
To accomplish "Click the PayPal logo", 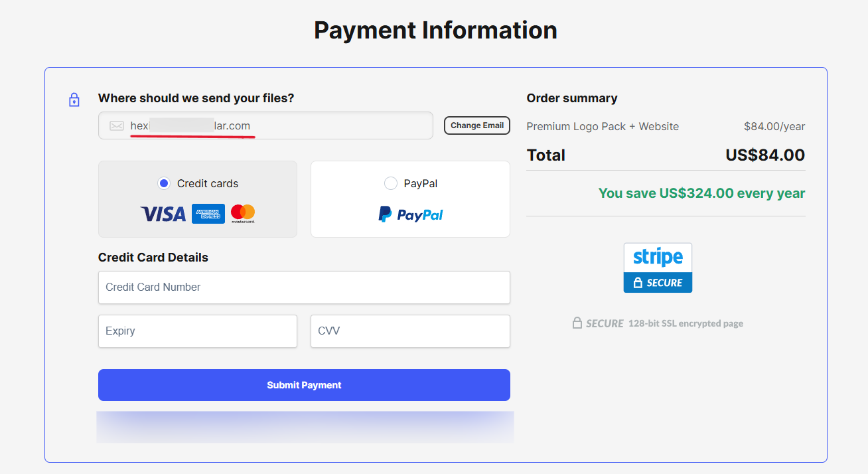I will click(x=410, y=214).
